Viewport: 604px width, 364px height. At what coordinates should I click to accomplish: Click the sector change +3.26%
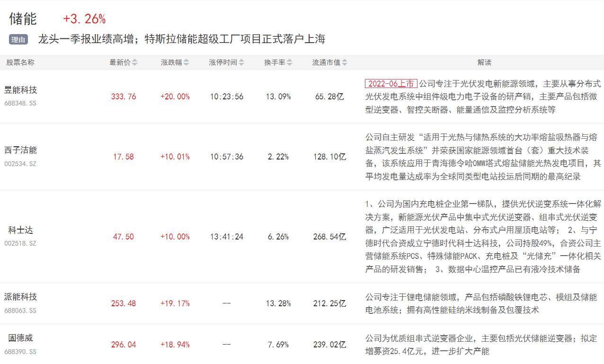[84, 19]
